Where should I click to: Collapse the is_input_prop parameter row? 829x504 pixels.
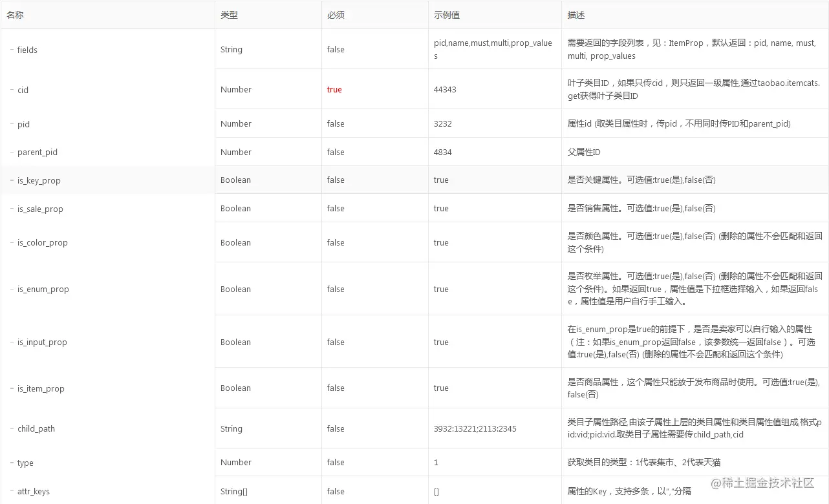11,342
